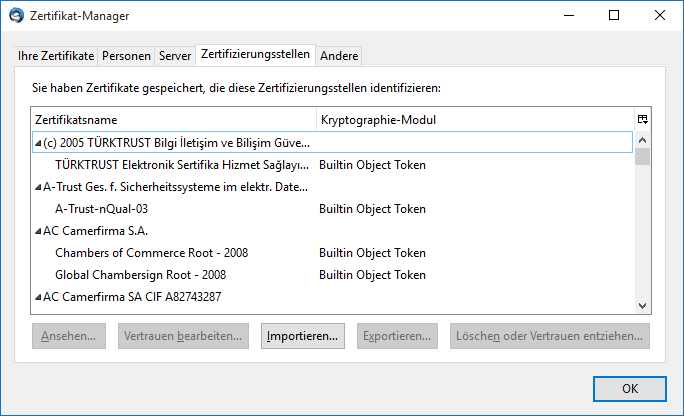This screenshot has width=684, height=416.
Task: Collapse the TÜRKTRUST Bilgi İletişim group
Action: pos(38,143)
